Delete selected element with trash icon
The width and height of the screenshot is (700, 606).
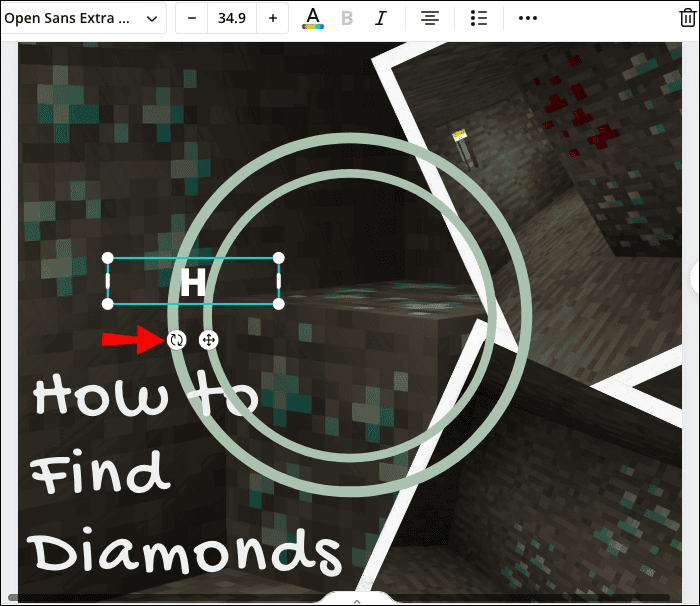[687, 19]
